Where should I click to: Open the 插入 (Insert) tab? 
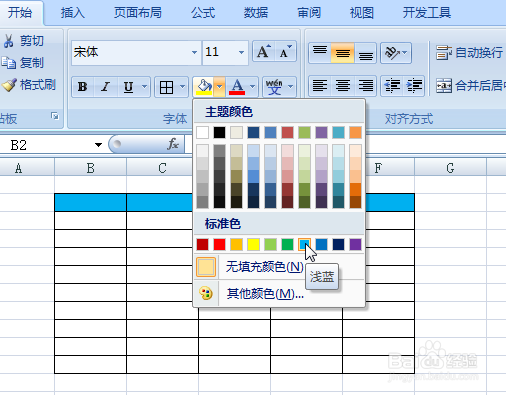(x=73, y=13)
